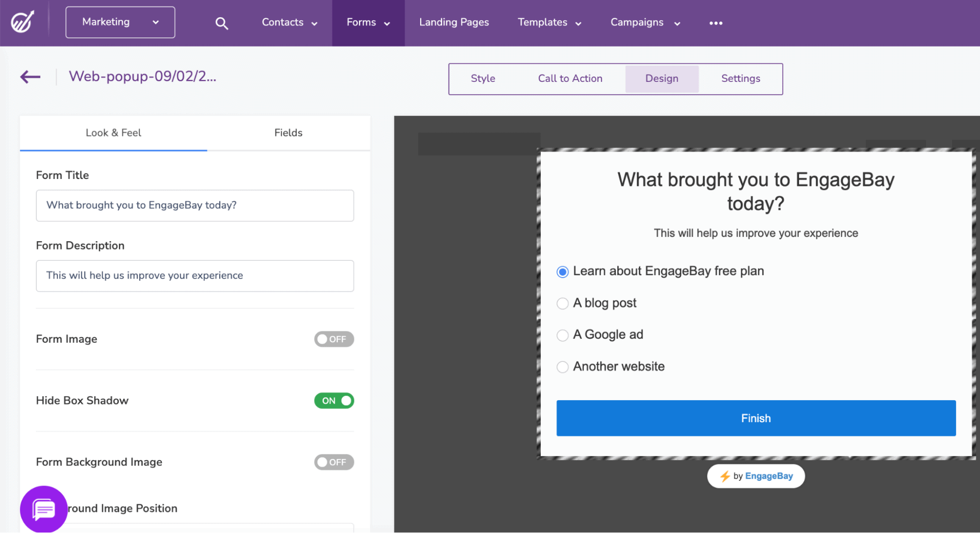Switch to the Look & Feel tab
980x533 pixels.
[113, 133]
